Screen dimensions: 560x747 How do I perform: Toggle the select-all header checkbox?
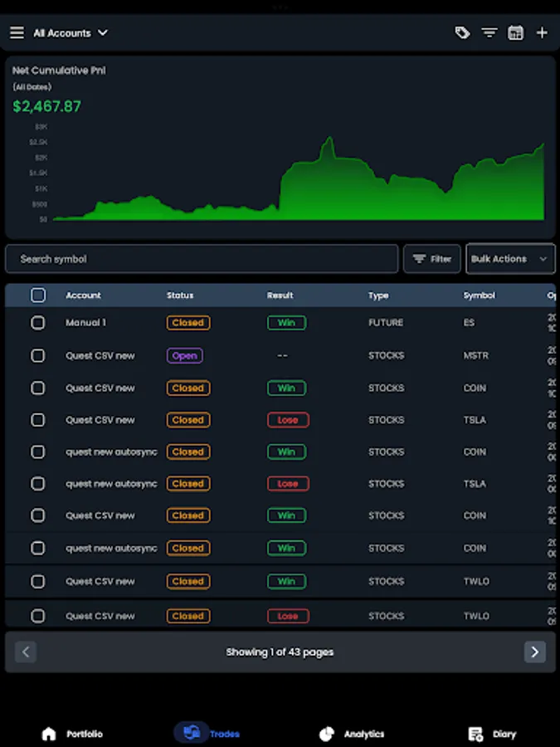[38, 295]
